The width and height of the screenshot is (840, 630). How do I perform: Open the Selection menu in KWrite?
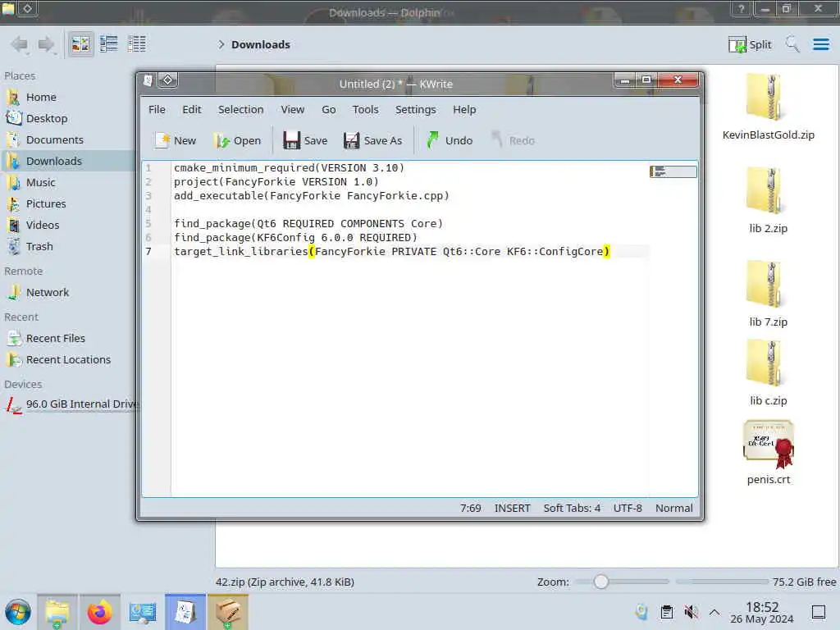point(240,109)
